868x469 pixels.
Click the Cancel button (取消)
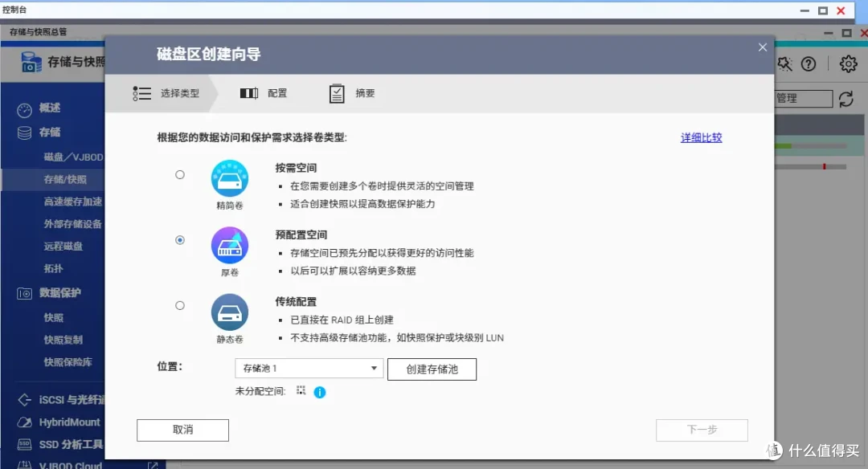click(182, 430)
